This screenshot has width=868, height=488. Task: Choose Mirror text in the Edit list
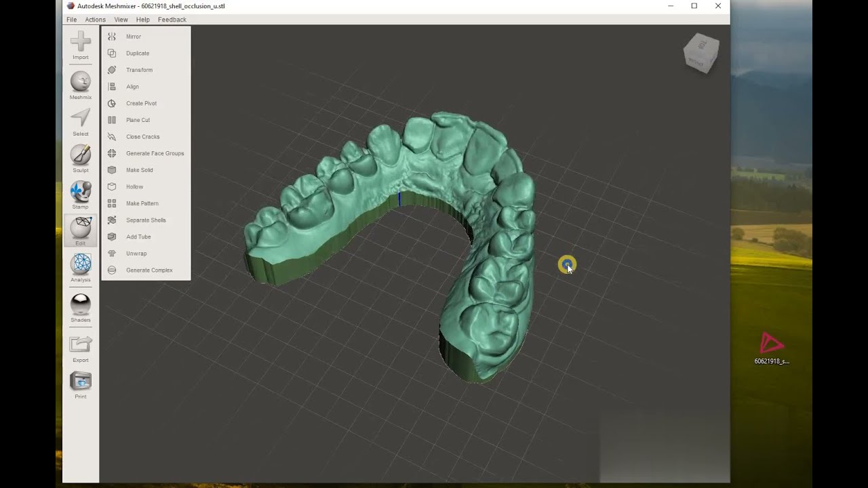pos(134,37)
